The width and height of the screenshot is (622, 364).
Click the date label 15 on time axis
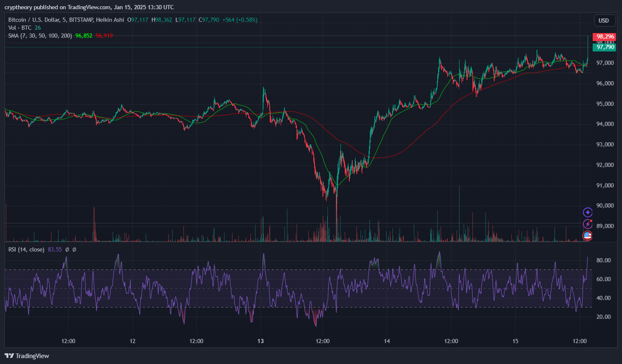pos(515,341)
